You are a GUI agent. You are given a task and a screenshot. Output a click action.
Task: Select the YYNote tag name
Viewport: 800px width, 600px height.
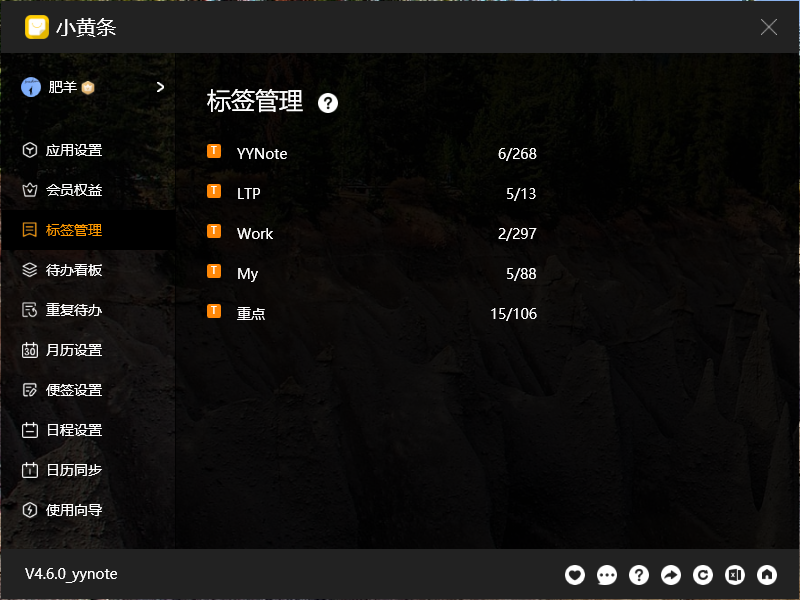pyautogui.click(x=262, y=154)
